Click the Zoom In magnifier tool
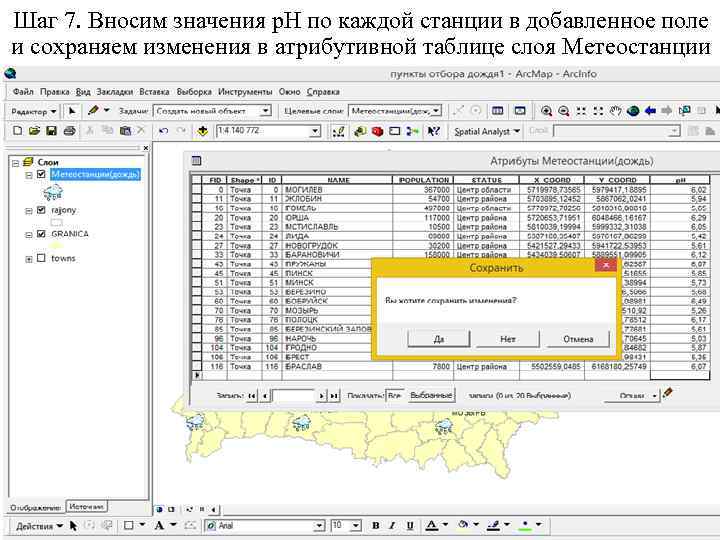The width and height of the screenshot is (720, 540). pos(546,111)
